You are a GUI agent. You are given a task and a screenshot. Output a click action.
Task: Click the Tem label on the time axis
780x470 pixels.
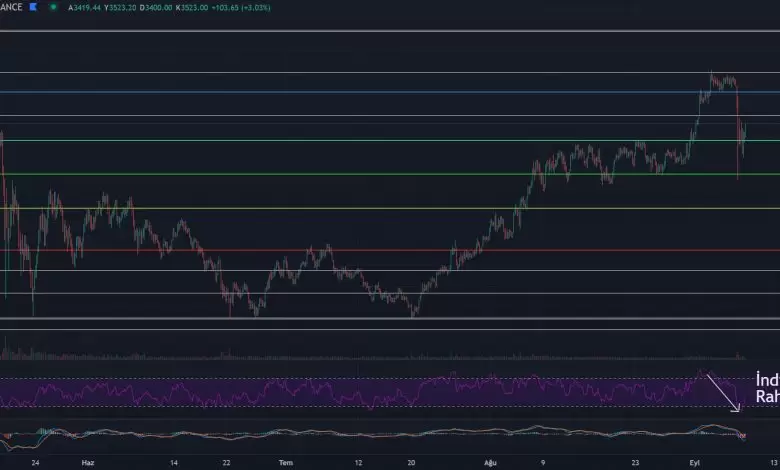pos(286,463)
